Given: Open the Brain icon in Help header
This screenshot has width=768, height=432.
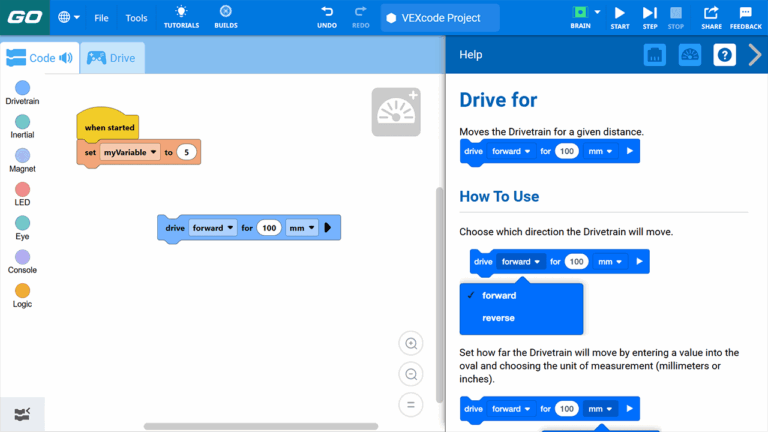Looking at the screenshot, I should (654, 55).
